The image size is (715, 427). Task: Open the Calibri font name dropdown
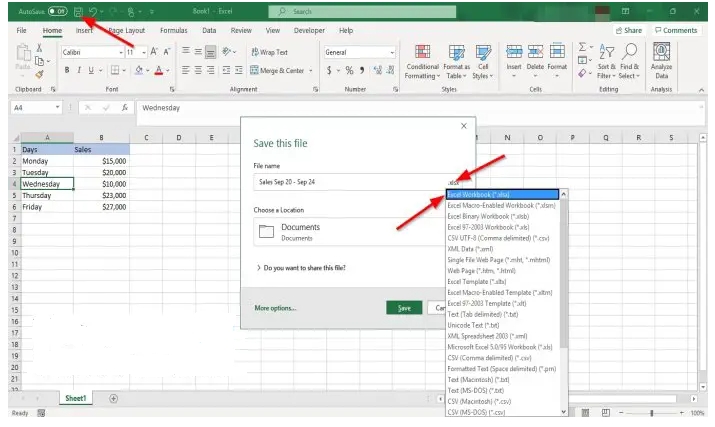(121, 52)
